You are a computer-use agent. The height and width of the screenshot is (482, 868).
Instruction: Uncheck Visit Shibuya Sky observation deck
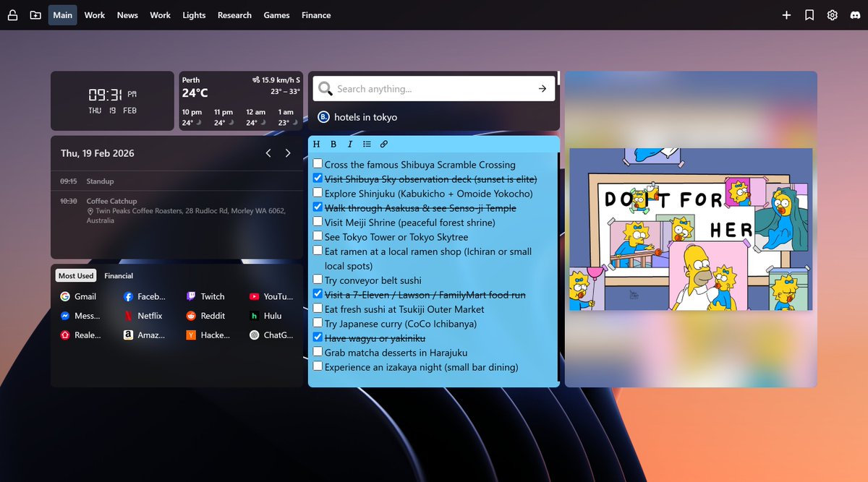(x=318, y=178)
